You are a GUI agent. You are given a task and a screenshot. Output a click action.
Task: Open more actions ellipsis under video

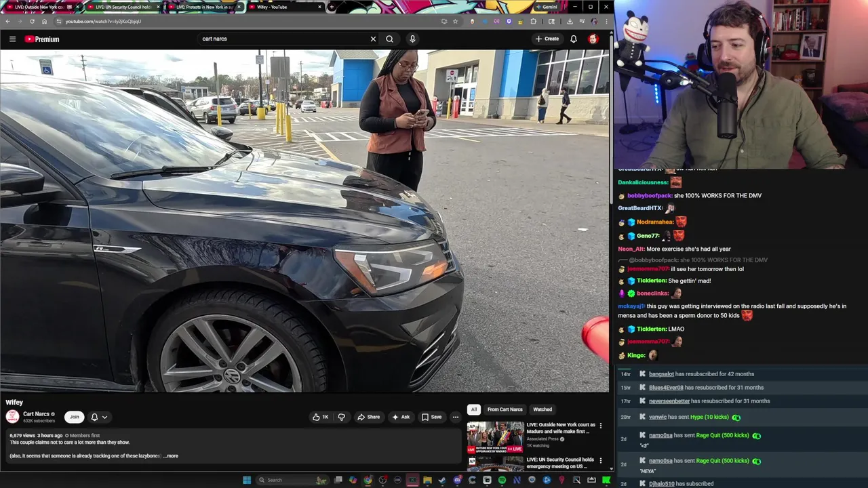[455, 417]
